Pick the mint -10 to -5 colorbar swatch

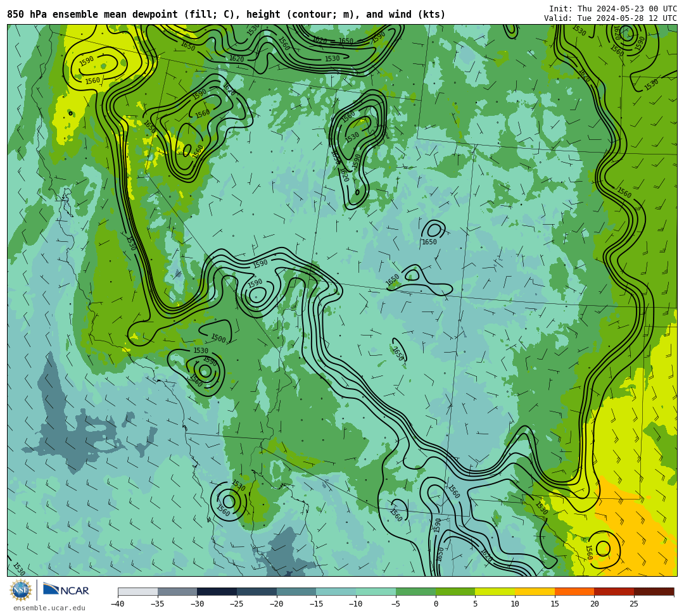point(376,591)
